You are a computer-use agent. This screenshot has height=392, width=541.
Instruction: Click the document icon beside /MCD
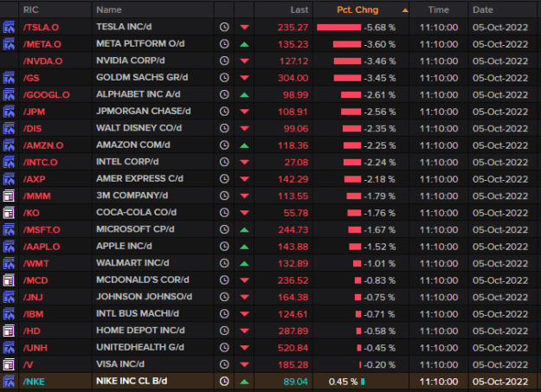[x=9, y=280]
